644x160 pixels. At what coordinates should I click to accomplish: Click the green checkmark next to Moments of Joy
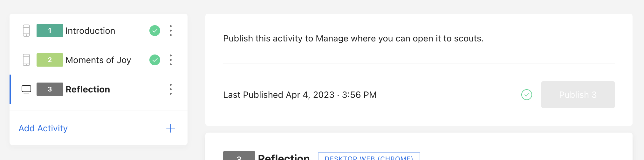(155, 60)
